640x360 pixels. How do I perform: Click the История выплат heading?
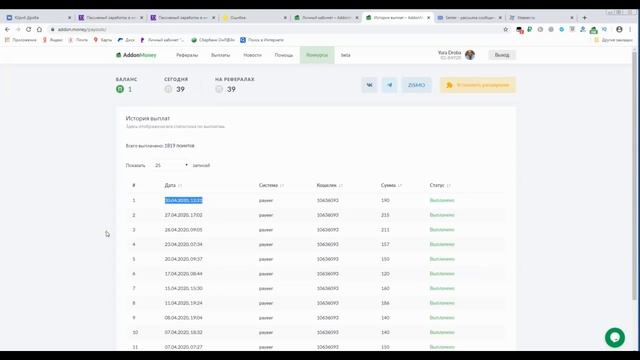147,118
